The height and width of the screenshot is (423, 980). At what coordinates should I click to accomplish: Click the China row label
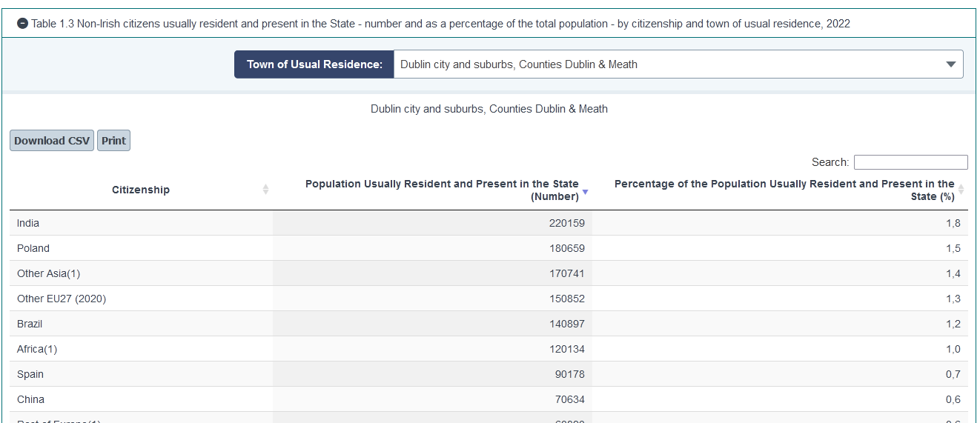click(30, 399)
